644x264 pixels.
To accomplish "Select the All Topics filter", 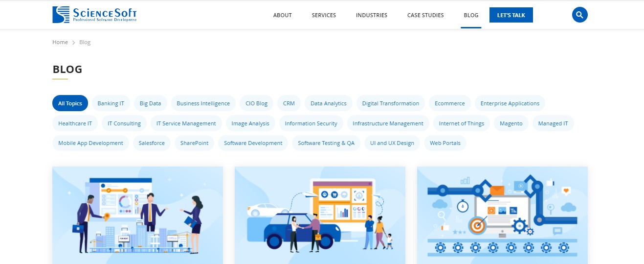I will (x=70, y=103).
